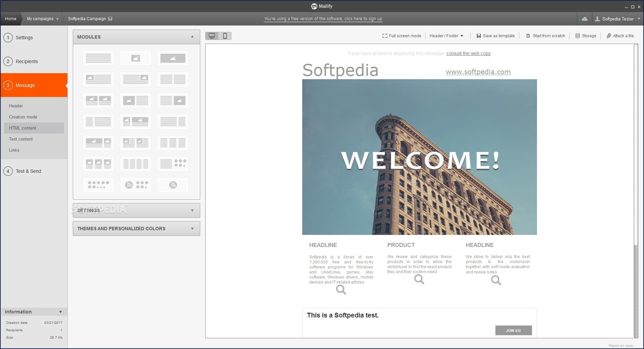Insert text left, large image right module
Image resolution: width=644 pixels, height=349 pixels.
coord(173,100)
